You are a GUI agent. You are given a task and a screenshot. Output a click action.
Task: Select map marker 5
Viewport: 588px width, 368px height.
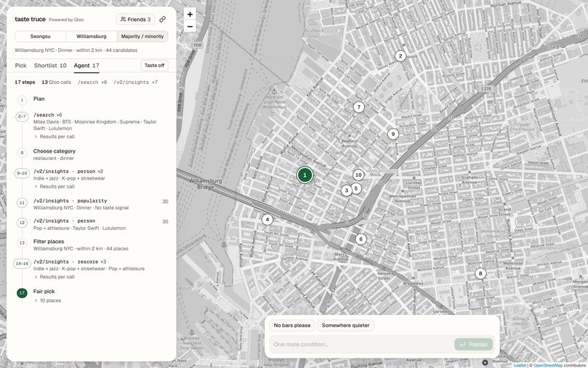tap(356, 188)
